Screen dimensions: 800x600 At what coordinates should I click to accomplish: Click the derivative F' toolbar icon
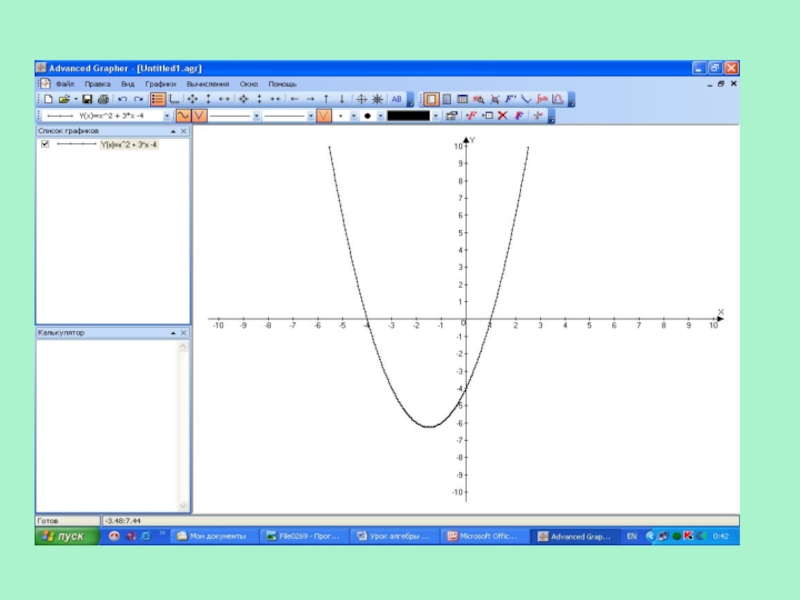pyautogui.click(x=510, y=100)
